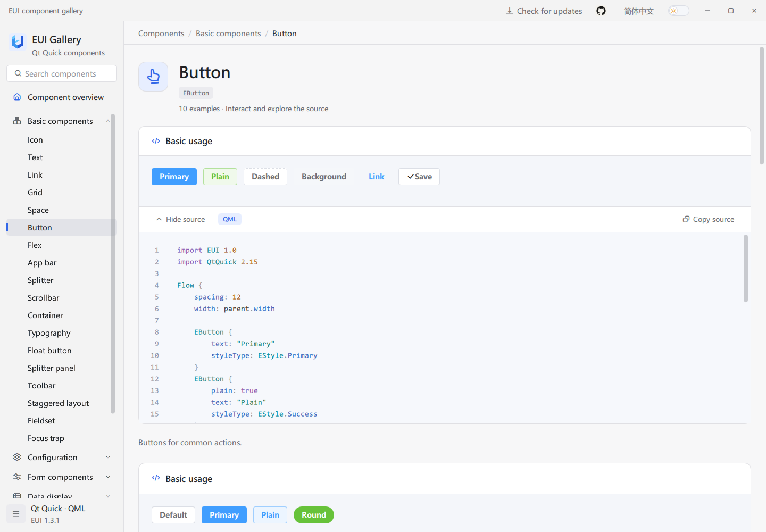This screenshot has width=766, height=532.
Task: Click the Default button in second example
Action: pos(173,515)
